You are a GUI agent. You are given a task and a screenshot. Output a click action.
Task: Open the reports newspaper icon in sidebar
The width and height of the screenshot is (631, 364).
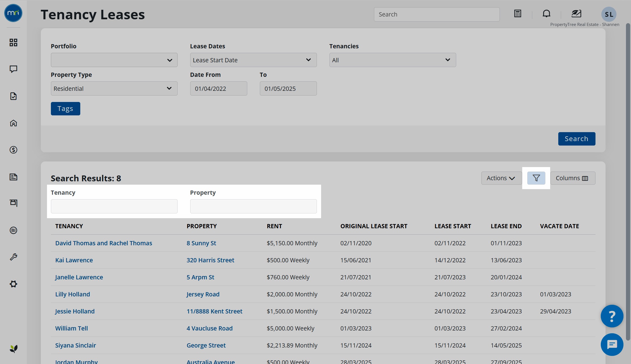pyautogui.click(x=13, y=177)
